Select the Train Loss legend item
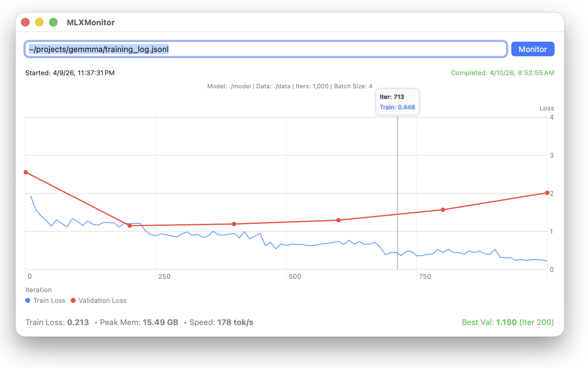Screen dimensions: 588x368 [45, 300]
